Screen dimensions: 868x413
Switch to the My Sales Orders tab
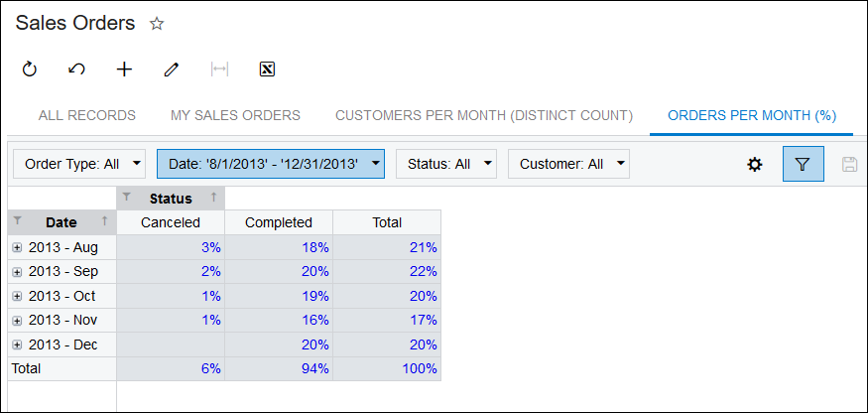(x=235, y=115)
